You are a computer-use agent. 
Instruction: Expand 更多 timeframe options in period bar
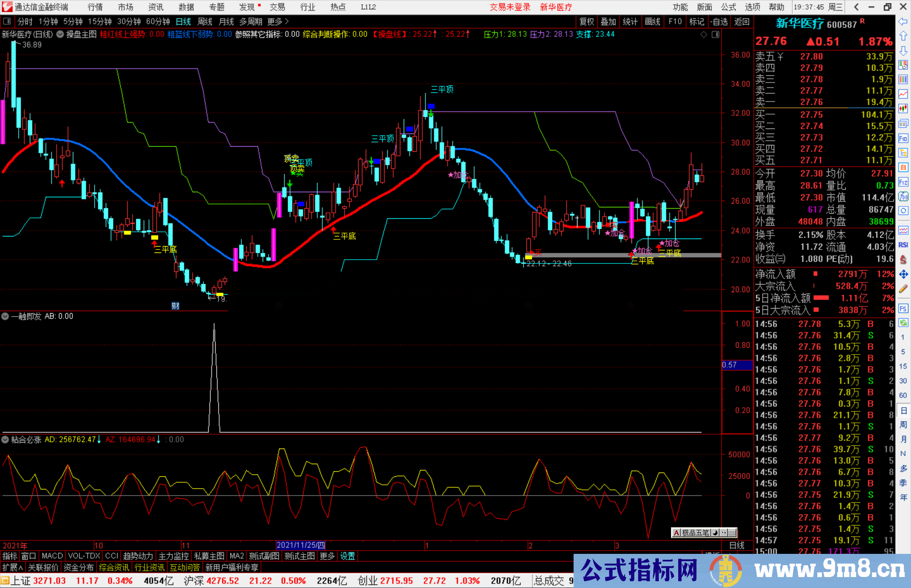pyautogui.click(x=278, y=21)
